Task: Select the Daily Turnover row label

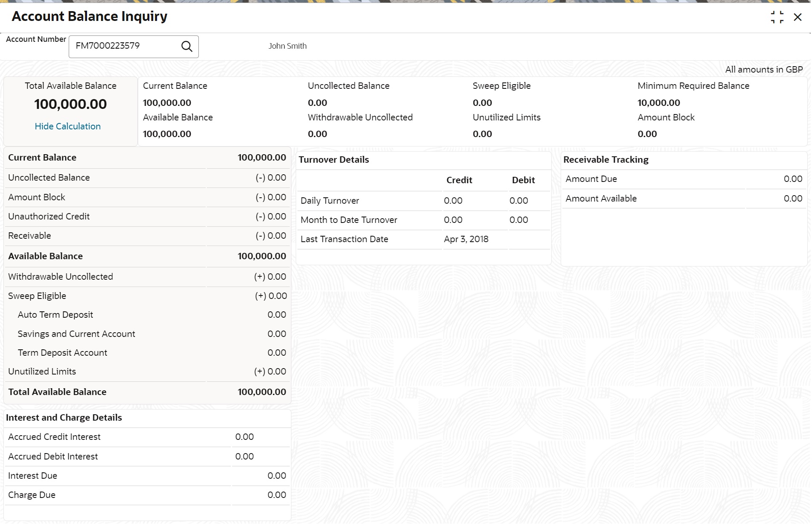Action: click(330, 201)
